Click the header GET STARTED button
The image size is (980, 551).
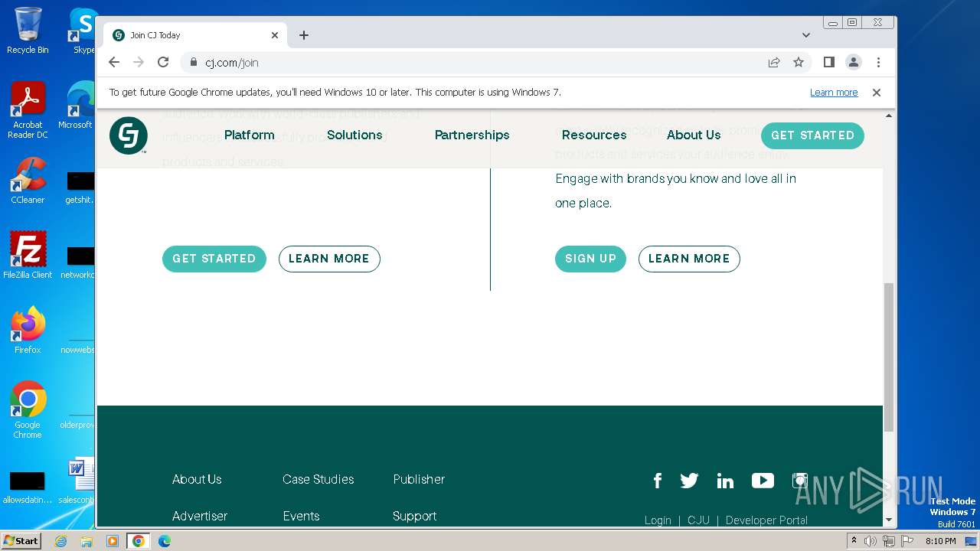(812, 135)
